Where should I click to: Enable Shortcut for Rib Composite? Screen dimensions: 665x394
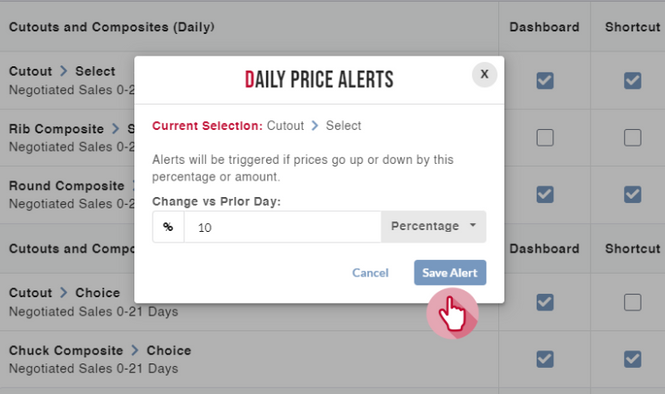click(632, 137)
